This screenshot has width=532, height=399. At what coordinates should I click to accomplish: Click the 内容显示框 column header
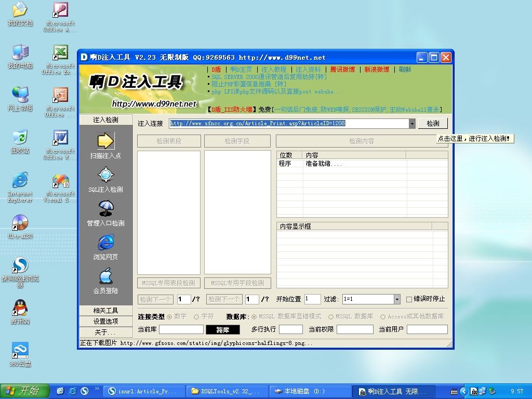[x=354, y=227]
